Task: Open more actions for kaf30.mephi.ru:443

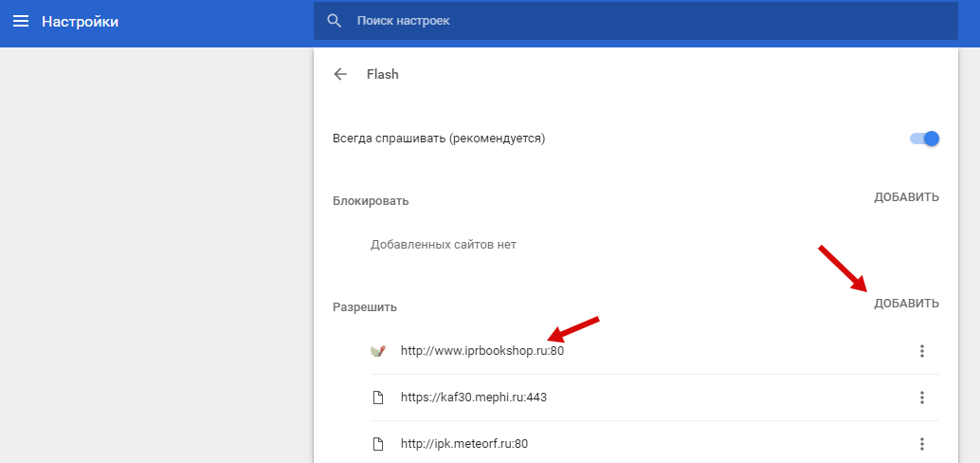Action: [x=921, y=398]
